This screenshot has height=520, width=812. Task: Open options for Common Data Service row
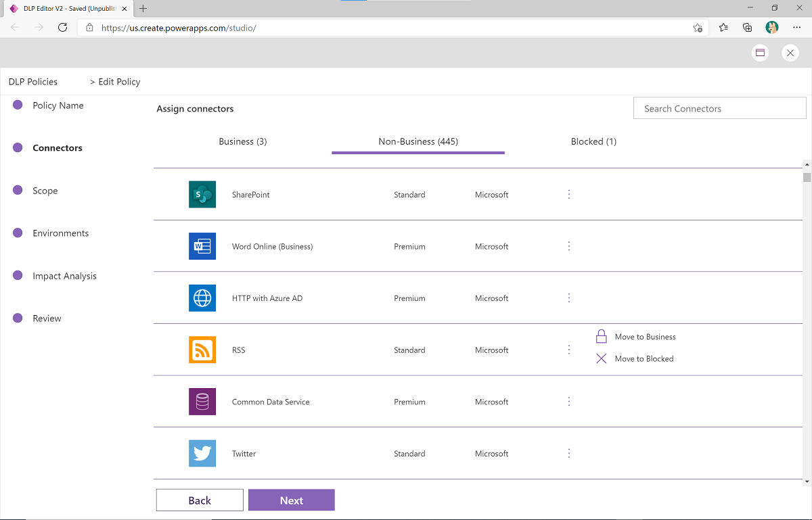click(569, 402)
